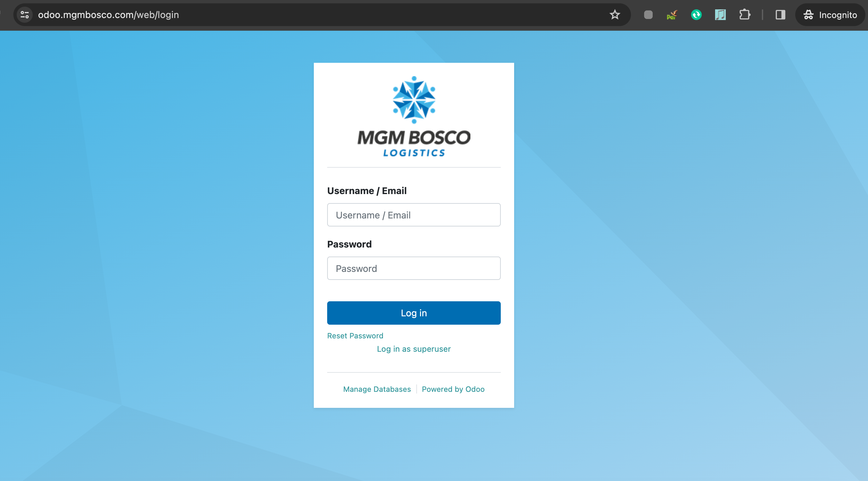Follow the Powered by Odoo link

pos(453,389)
